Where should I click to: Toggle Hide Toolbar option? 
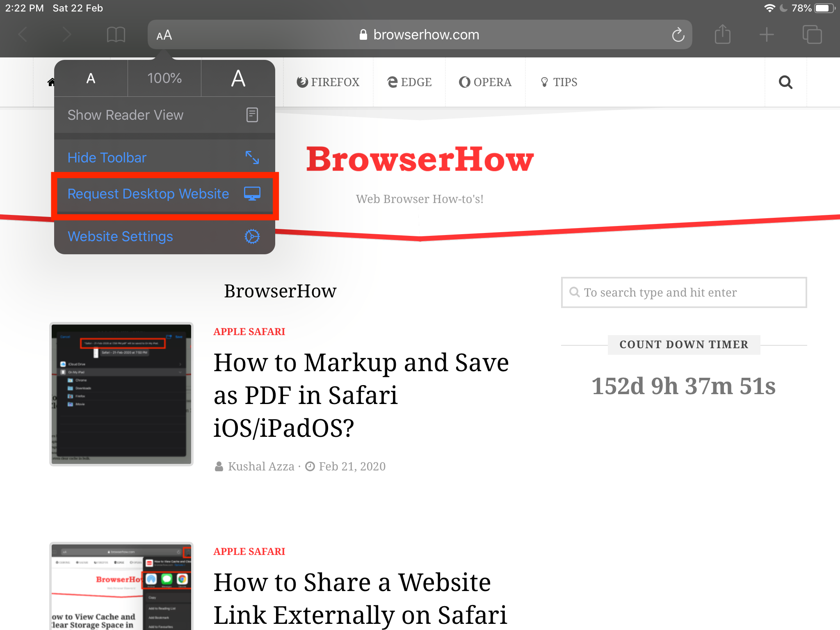pyautogui.click(x=163, y=157)
